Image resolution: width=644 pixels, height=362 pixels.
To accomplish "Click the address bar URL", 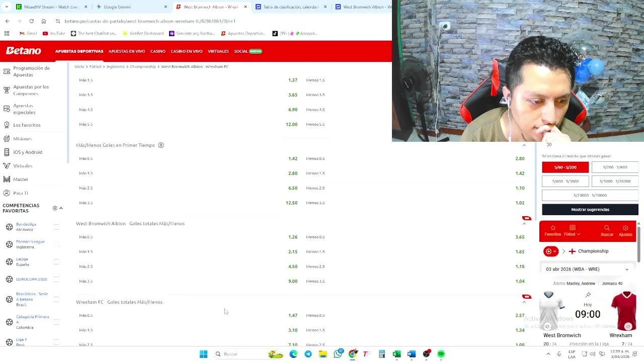I will [x=150, y=21].
